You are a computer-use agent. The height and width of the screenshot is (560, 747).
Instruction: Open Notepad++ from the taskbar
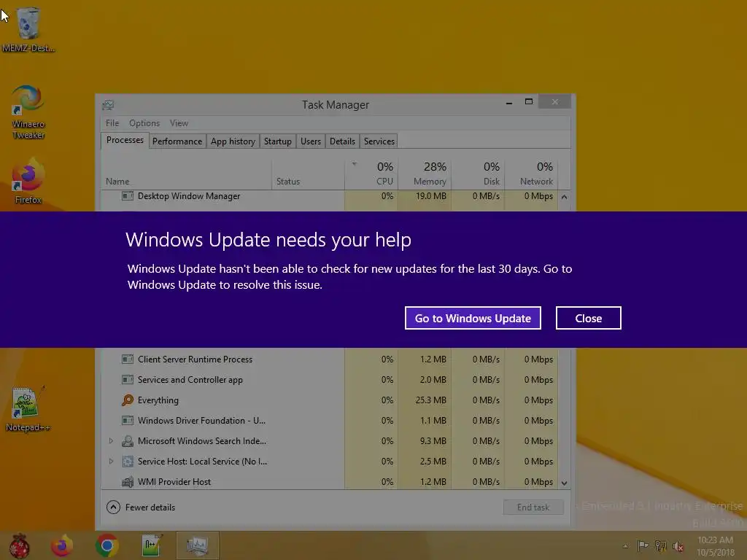click(x=152, y=545)
